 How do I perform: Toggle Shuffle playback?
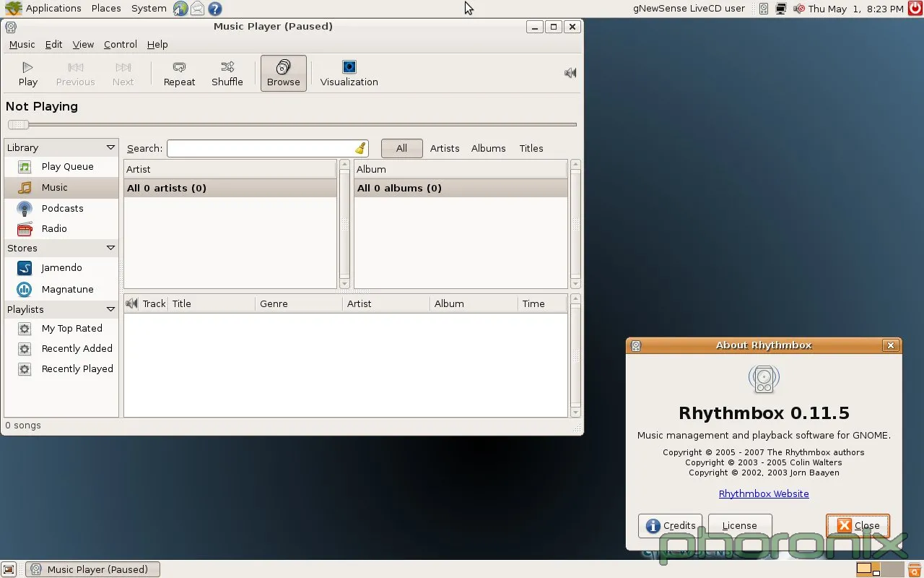tap(227, 73)
